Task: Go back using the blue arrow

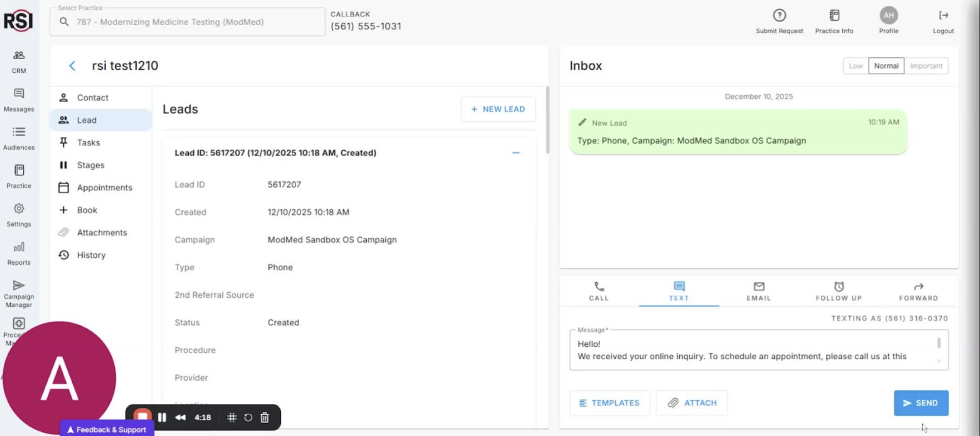Action: coord(72,66)
